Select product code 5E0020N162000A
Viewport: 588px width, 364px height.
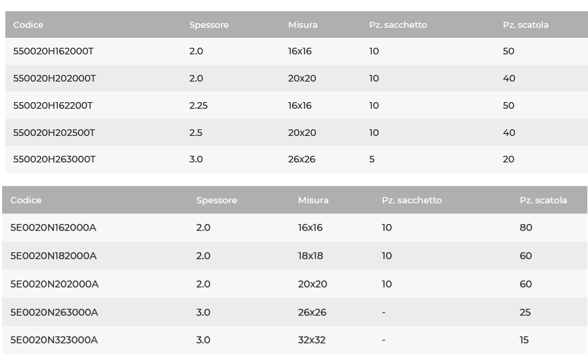pos(53,227)
